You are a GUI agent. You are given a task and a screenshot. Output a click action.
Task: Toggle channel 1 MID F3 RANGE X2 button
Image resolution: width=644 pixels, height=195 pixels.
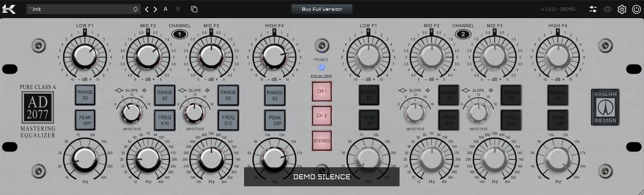[228, 95]
